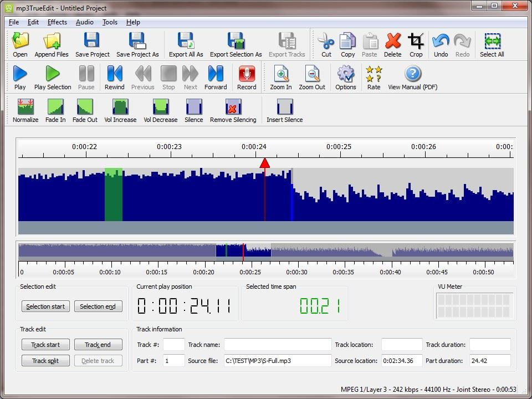Image resolution: width=532 pixels, height=399 pixels.
Task: Open the Effects menu
Action: (x=57, y=22)
